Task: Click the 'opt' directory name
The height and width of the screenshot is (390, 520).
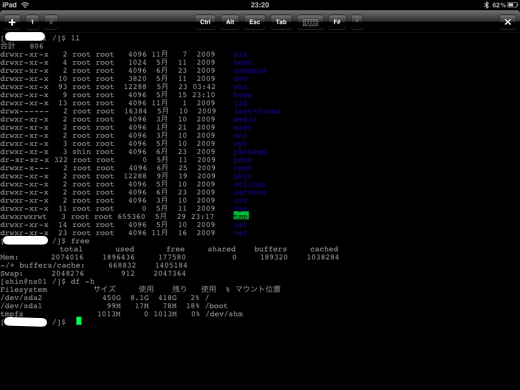Action: click(x=240, y=144)
